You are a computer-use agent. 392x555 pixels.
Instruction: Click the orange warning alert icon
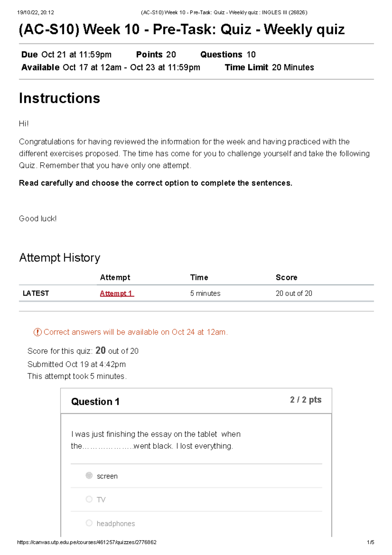(38, 332)
